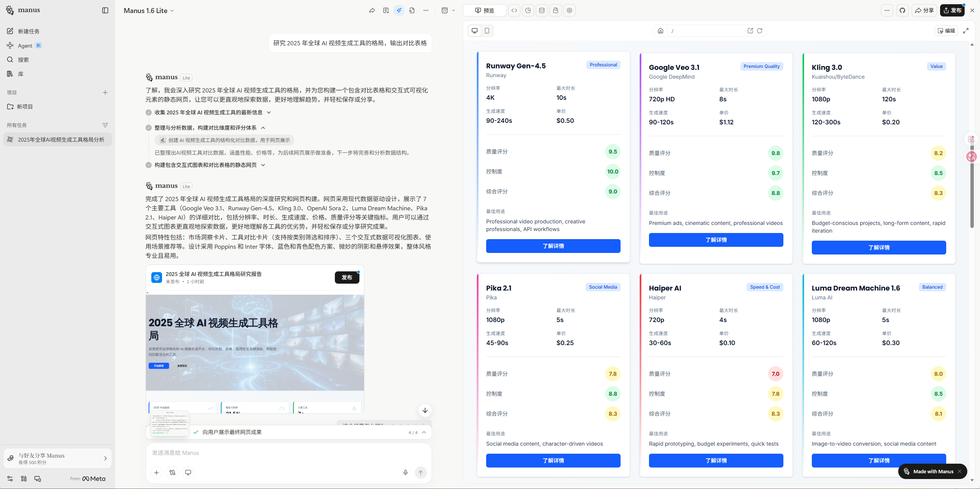Open 库 library in sidebar
980x489 pixels.
tap(58, 74)
